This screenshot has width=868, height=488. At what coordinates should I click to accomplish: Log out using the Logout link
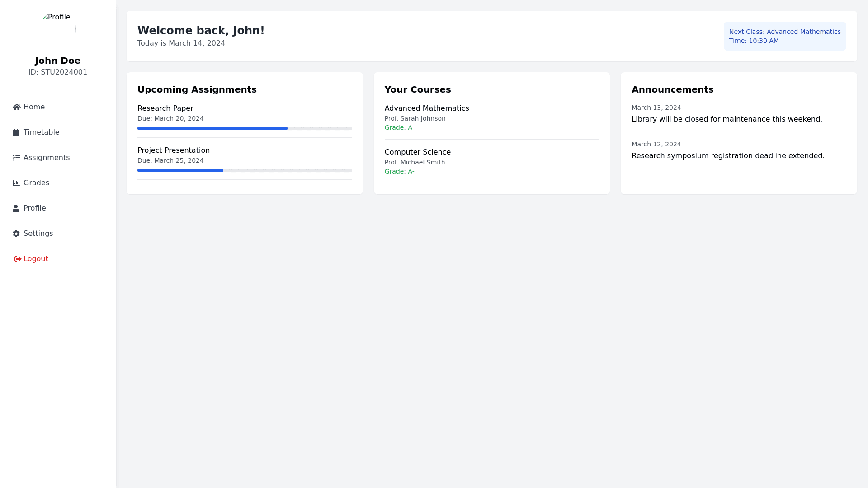[x=36, y=259]
